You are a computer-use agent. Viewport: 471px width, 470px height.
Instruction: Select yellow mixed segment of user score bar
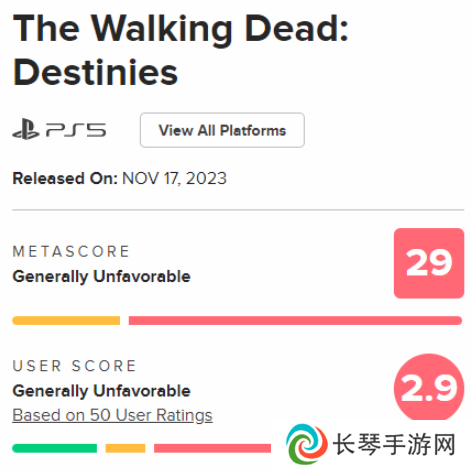(x=125, y=448)
